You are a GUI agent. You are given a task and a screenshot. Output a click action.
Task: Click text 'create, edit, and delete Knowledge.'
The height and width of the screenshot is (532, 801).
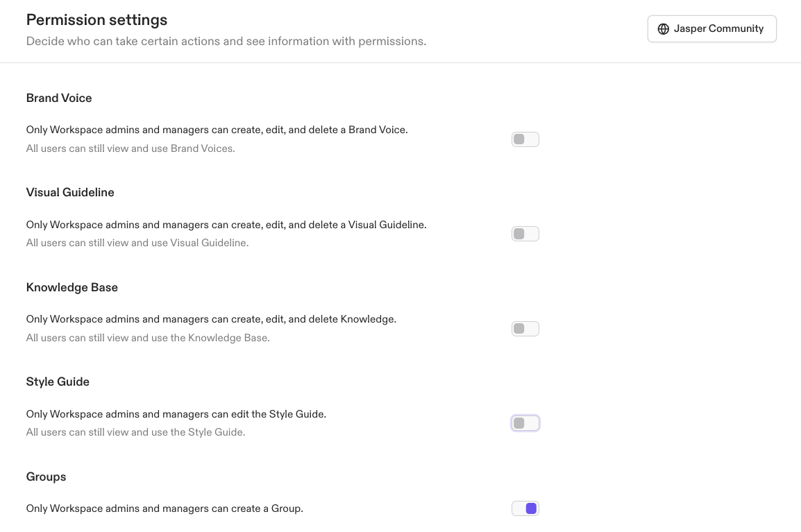(314, 319)
